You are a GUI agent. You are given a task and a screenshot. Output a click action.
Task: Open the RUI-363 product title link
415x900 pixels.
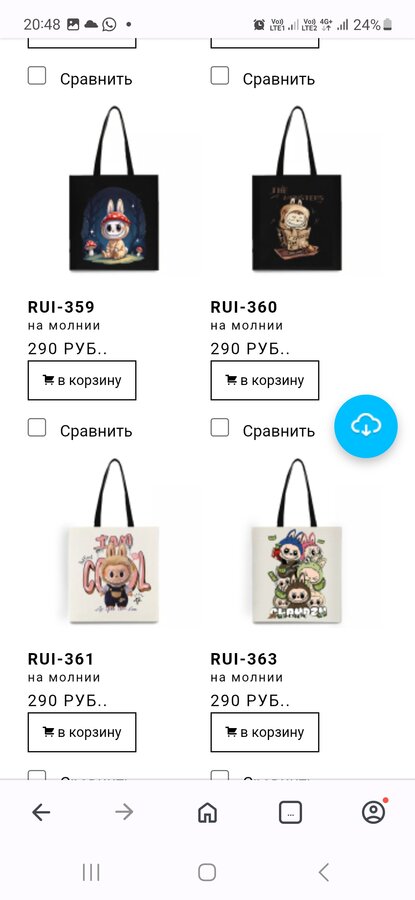(243, 658)
